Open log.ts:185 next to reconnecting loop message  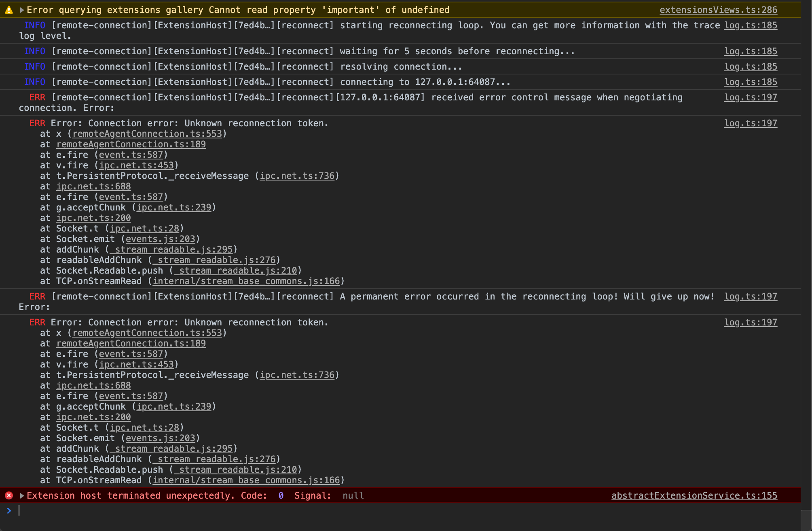coord(751,25)
